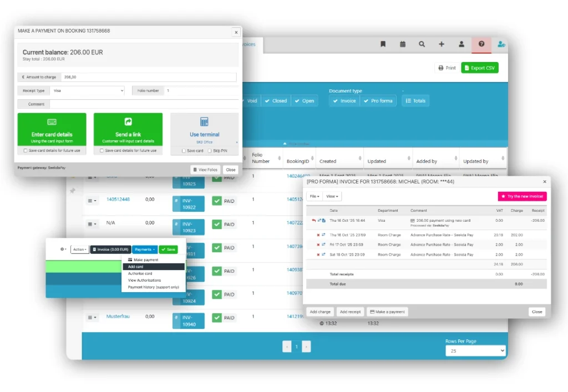Select Add card from Payments menu

click(x=136, y=267)
